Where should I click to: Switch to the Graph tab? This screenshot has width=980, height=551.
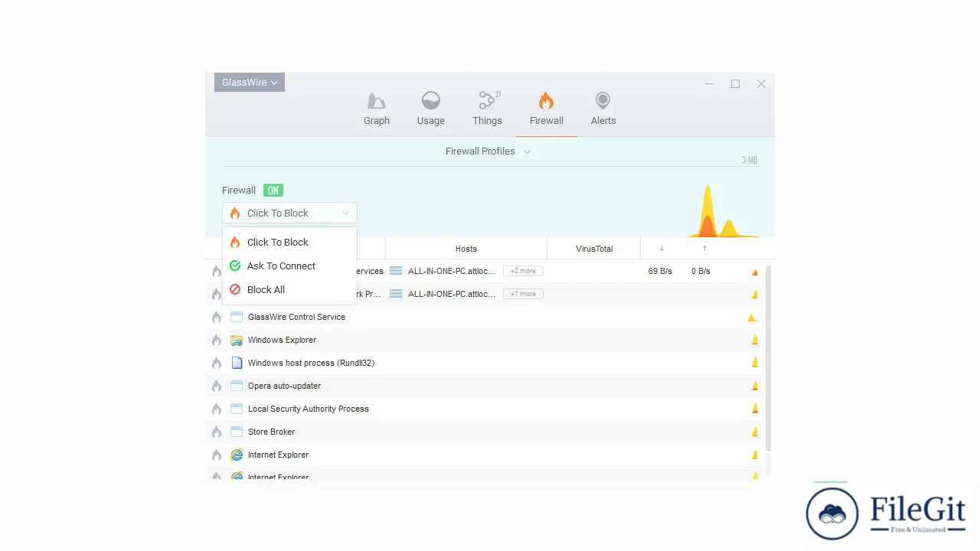(377, 109)
